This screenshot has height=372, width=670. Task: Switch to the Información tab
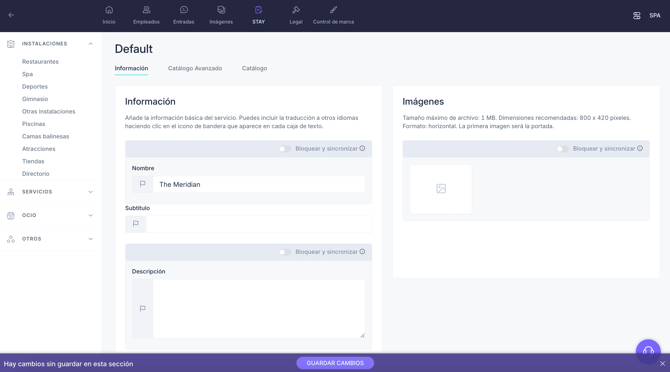[x=131, y=68]
